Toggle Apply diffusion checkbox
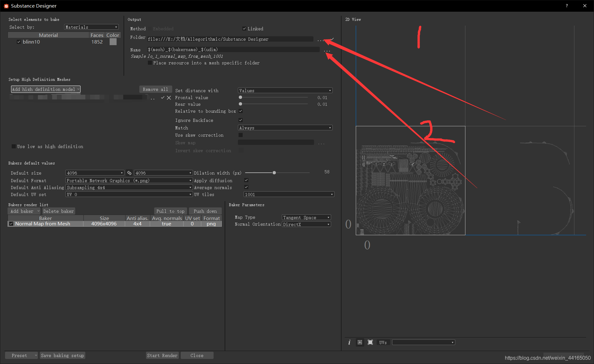 point(246,180)
